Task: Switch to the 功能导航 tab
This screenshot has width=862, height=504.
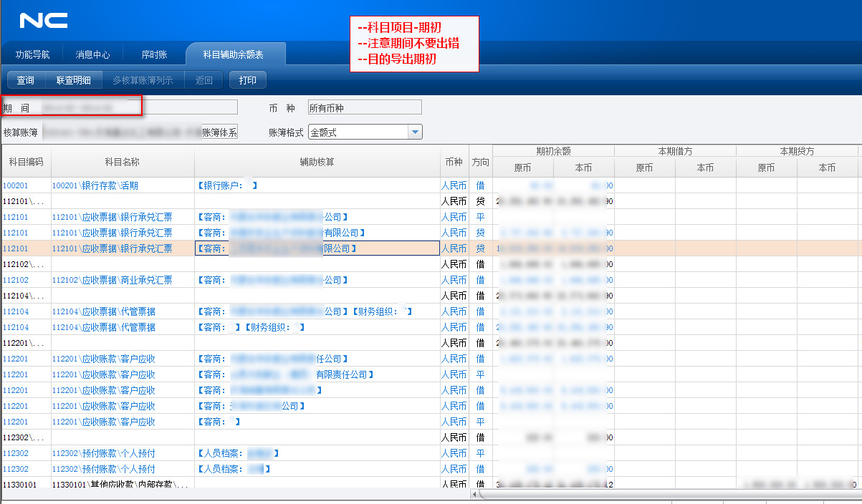Action: pos(33,54)
